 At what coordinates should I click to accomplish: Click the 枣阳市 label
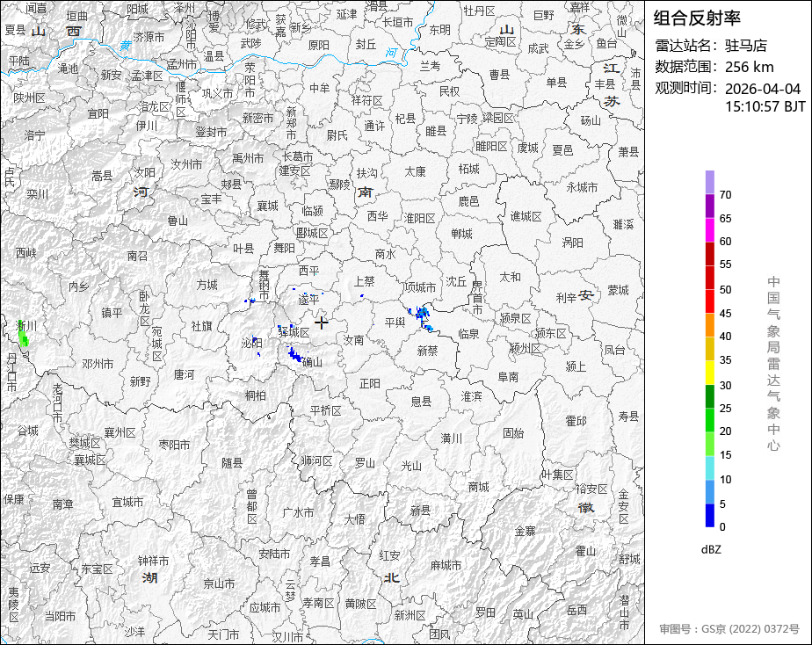pos(174,445)
